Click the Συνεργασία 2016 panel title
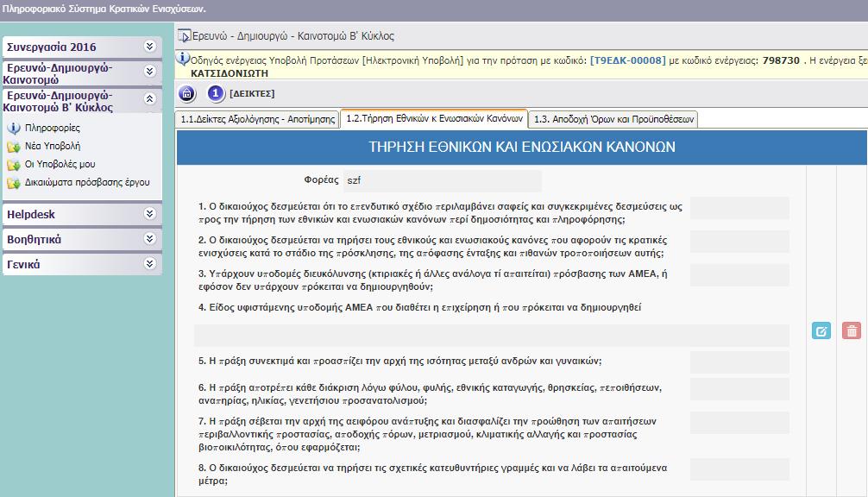Screen dimensions: 868x497 coord(52,47)
